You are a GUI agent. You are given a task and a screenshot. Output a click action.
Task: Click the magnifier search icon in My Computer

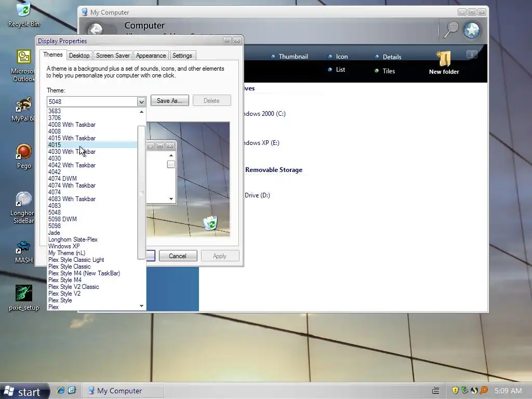(451, 30)
